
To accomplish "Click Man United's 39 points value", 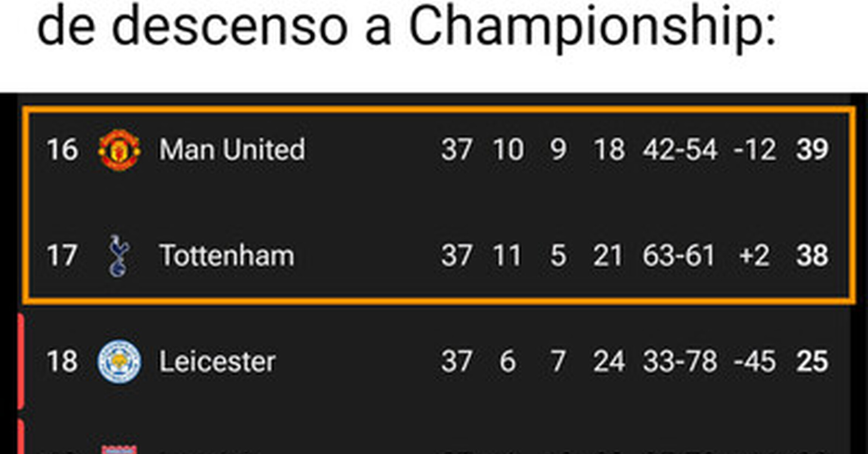I will coord(812,149).
